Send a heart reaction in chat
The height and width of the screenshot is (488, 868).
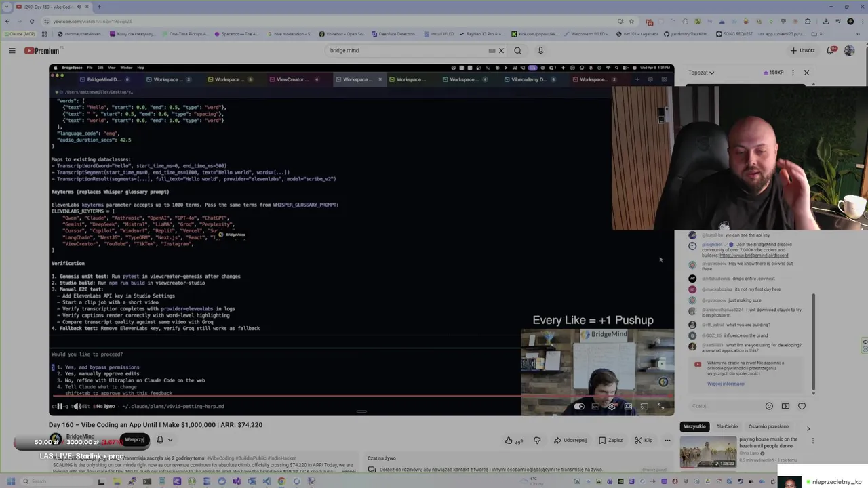pos(802,406)
